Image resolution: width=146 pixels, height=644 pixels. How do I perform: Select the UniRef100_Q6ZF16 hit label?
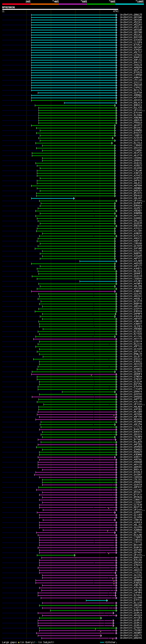[x=131, y=70]
